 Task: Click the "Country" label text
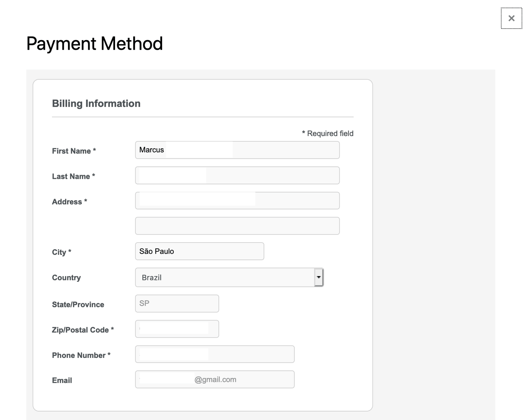tap(66, 278)
